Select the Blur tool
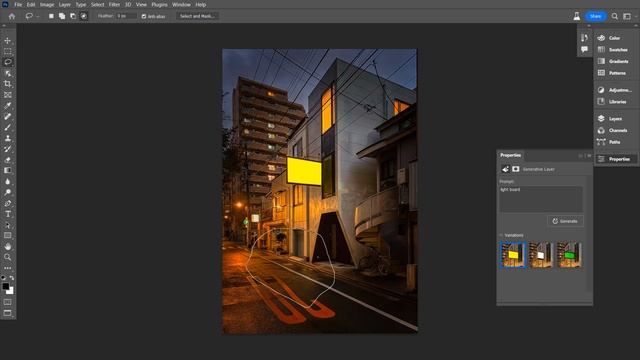640x360 pixels. [x=8, y=181]
